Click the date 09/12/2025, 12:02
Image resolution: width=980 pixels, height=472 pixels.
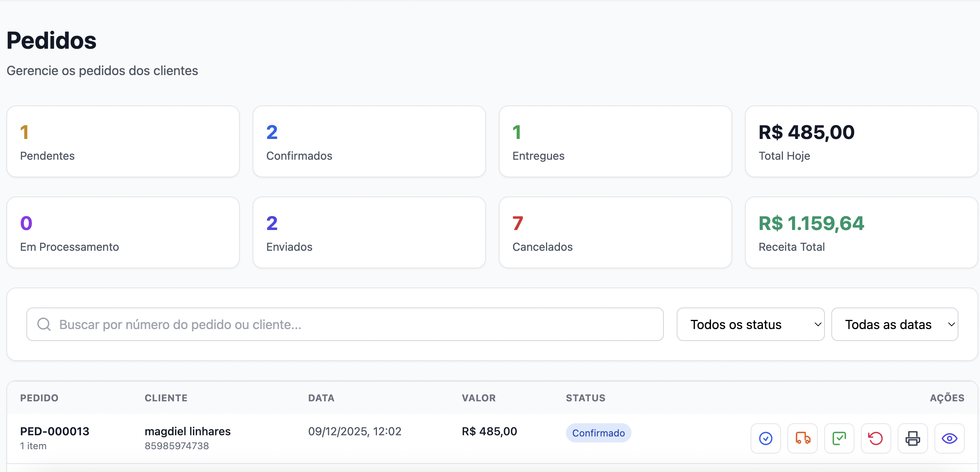[355, 431]
